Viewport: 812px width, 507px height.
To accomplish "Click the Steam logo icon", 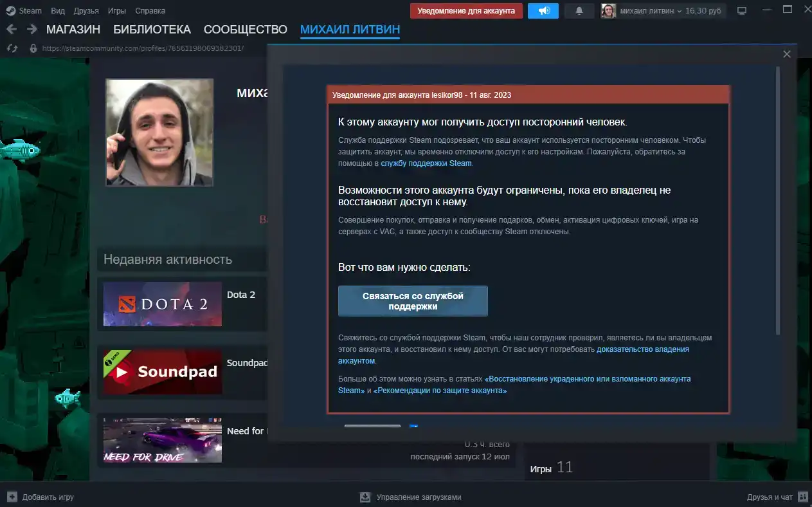I will click(12, 11).
